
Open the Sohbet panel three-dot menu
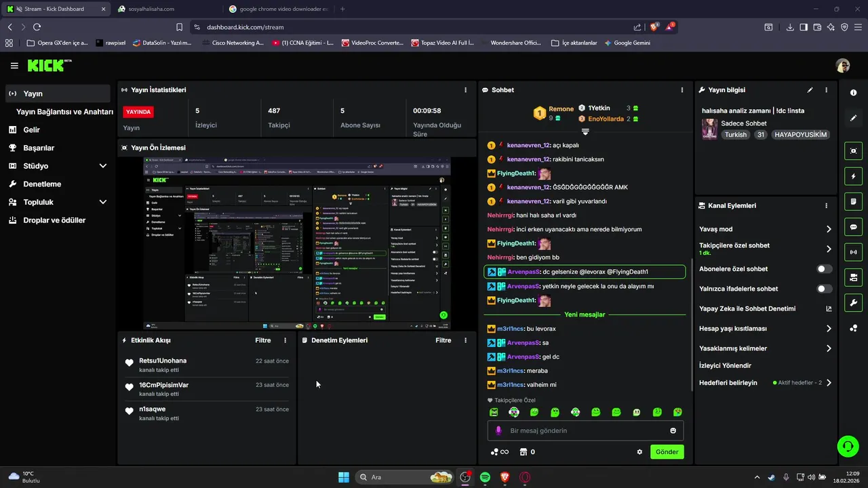pos(682,89)
